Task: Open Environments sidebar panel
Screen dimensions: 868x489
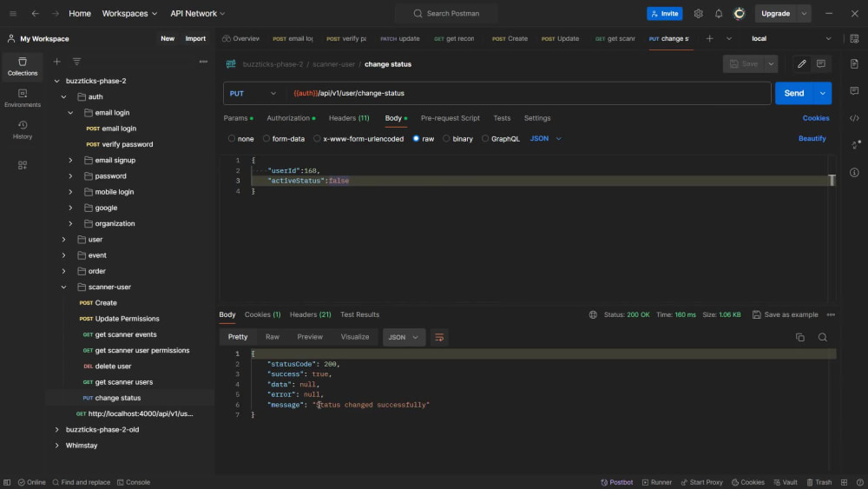Action: click(23, 98)
